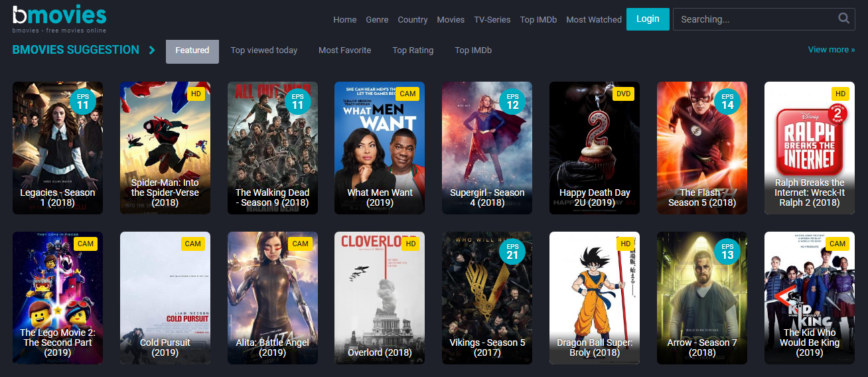Click the search magnifier icon
This screenshot has width=868, height=377.
pyautogui.click(x=843, y=19)
